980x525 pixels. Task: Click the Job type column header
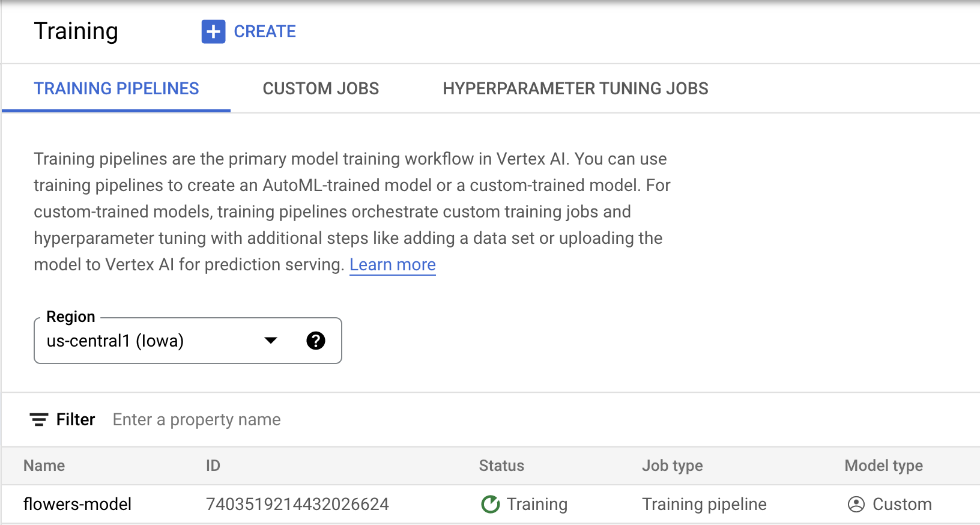[672, 466]
